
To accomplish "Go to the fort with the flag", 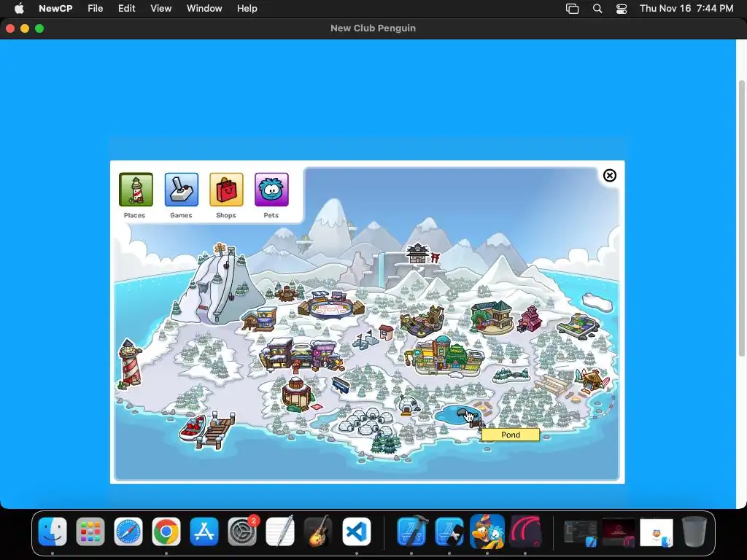I will point(365,338).
